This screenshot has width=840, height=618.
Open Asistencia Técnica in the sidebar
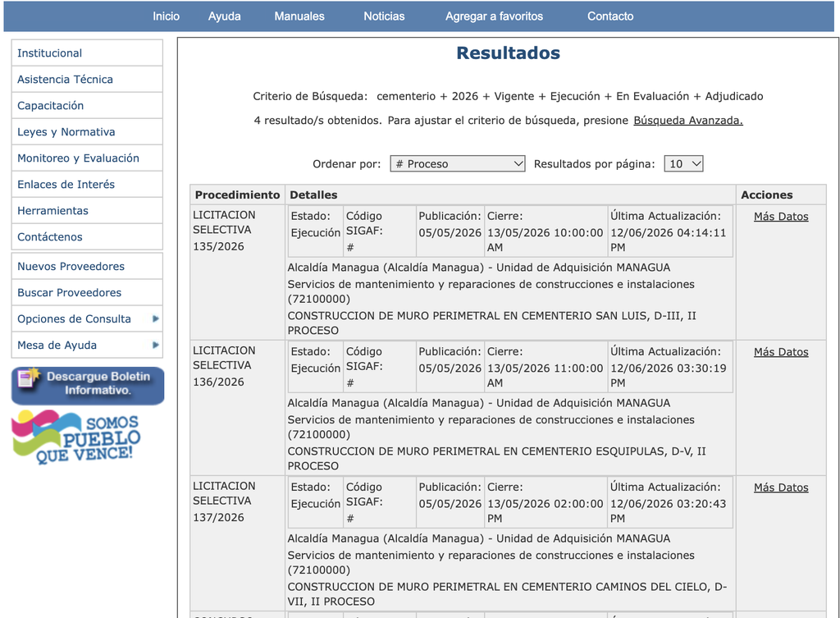[x=87, y=80]
